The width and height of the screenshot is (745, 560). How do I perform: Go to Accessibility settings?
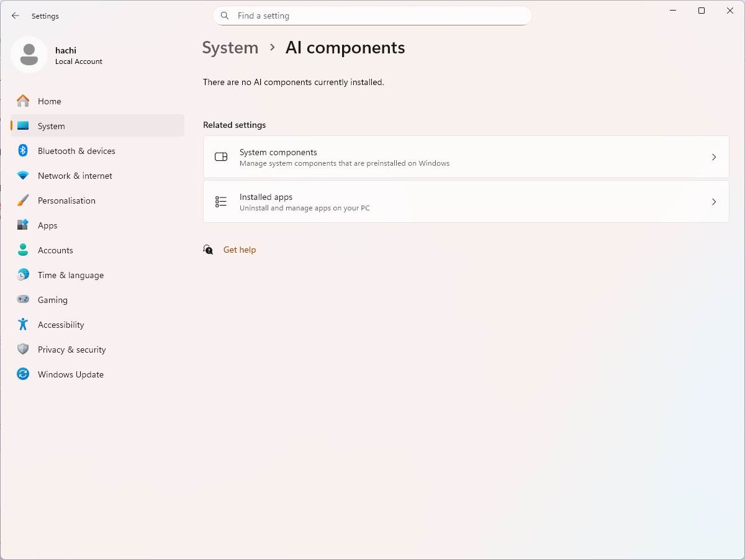pos(97,325)
